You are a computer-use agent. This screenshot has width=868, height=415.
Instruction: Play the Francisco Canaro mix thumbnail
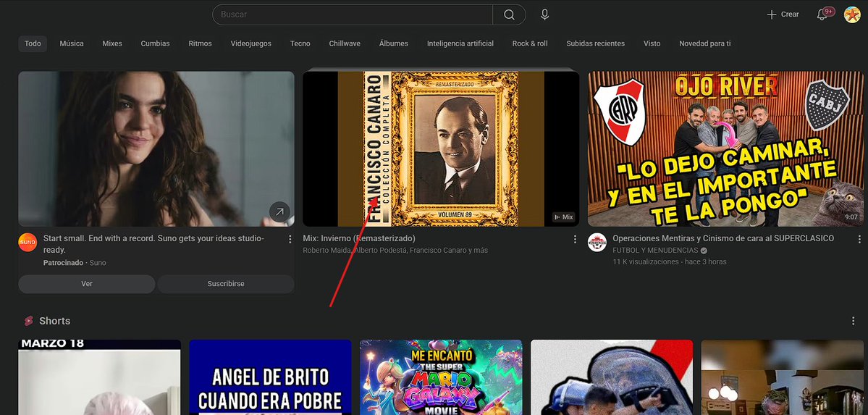pos(441,148)
